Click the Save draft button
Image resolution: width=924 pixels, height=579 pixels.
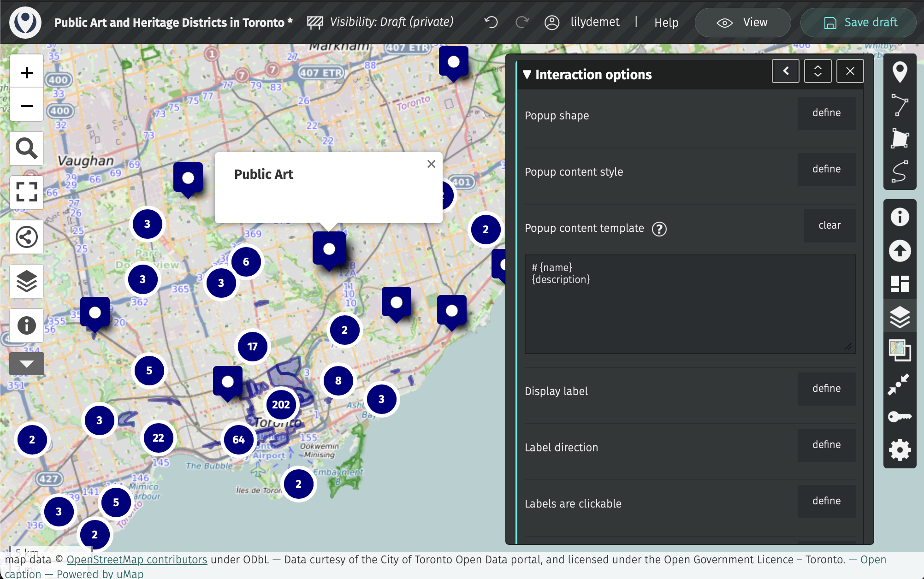click(859, 23)
